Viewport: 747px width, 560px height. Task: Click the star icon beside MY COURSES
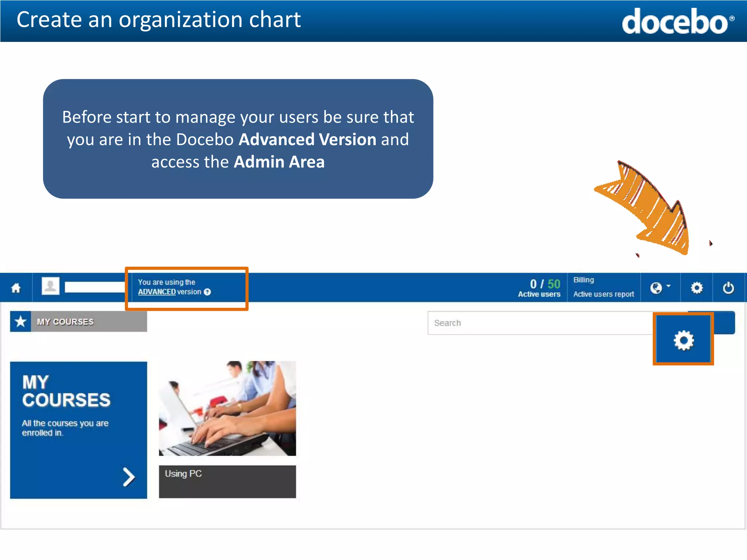(x=20, y=322)
